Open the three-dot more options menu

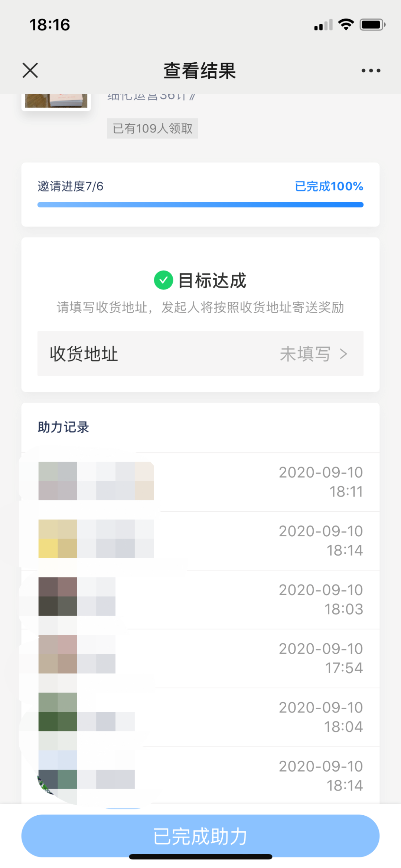pos(371,71)
